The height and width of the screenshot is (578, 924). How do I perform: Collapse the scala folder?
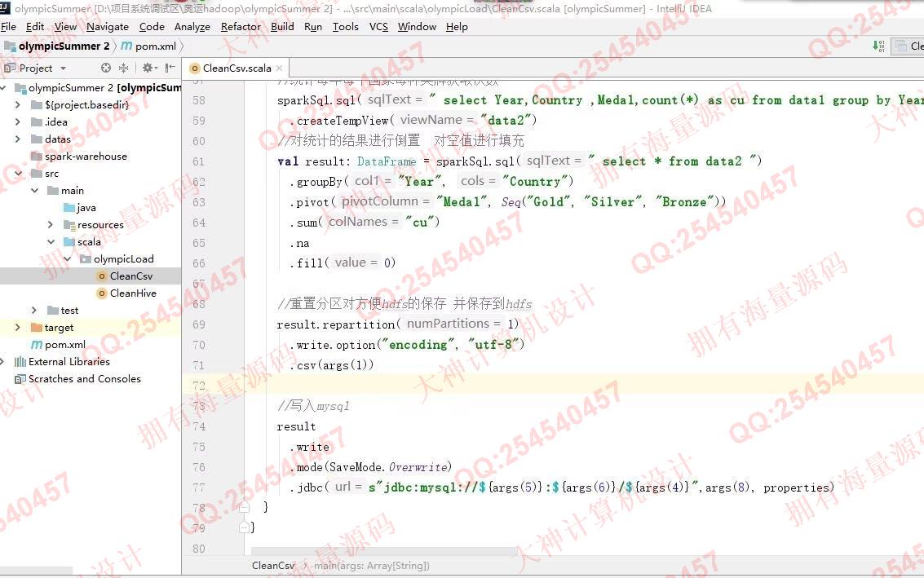click(51, 241)
